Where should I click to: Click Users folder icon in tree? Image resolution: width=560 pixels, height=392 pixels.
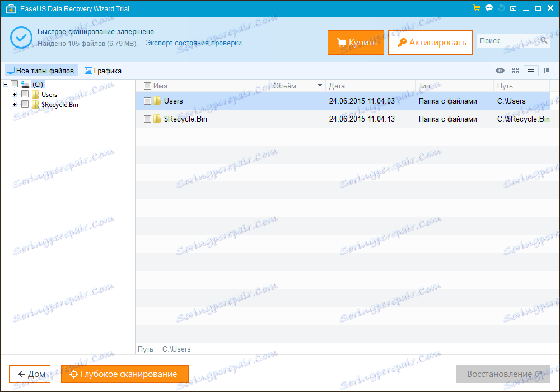pos(35,94)
